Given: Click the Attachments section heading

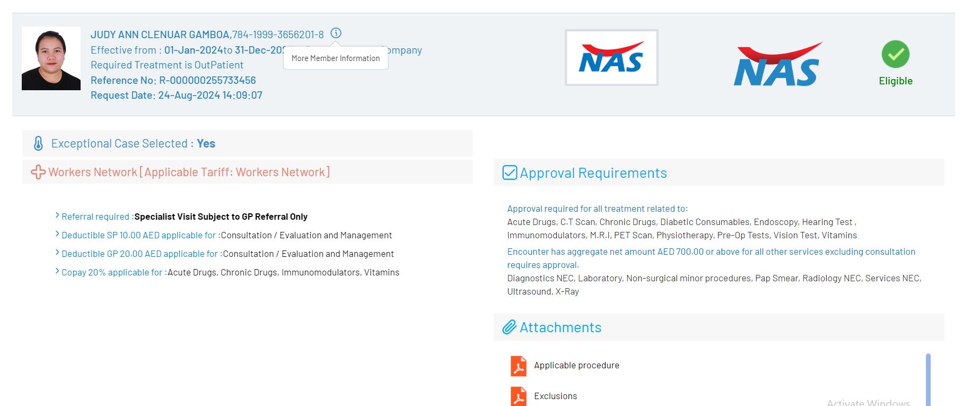Looking at the screenshot, I should pos(561,327).
